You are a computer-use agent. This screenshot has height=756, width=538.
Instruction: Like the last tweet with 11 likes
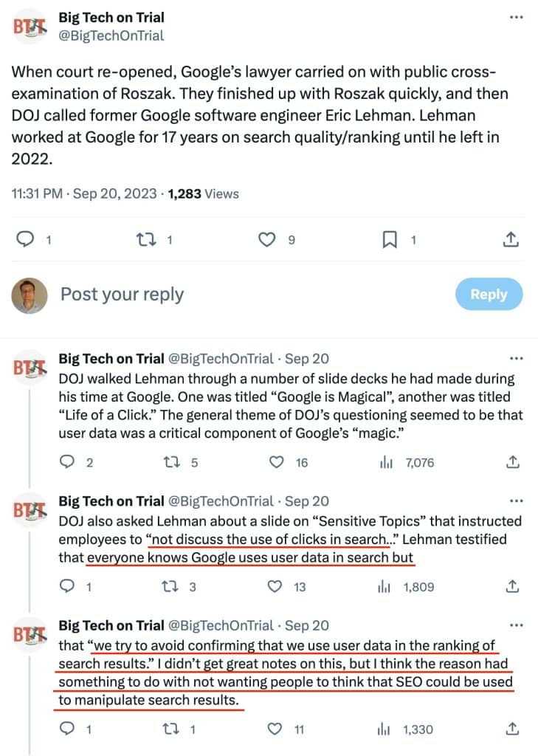(x=277, y=730)
